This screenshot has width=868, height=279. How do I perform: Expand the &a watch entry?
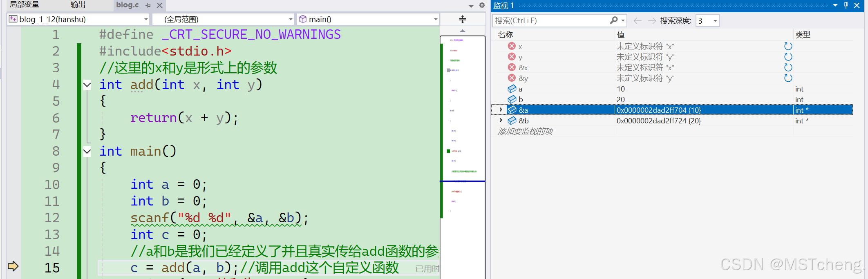(501, 109)
